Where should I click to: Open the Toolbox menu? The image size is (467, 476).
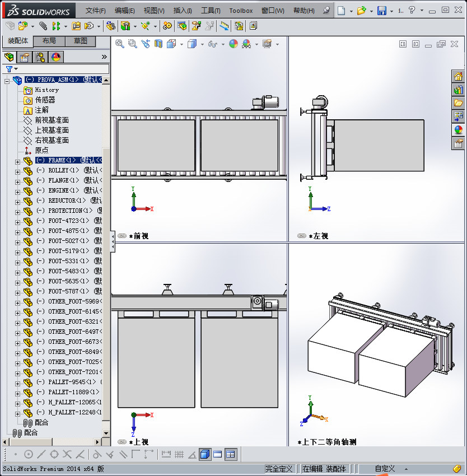241,11
